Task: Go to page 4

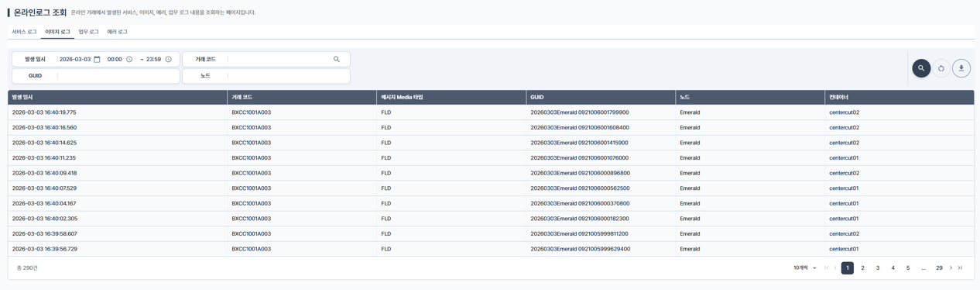Action: 893,268
